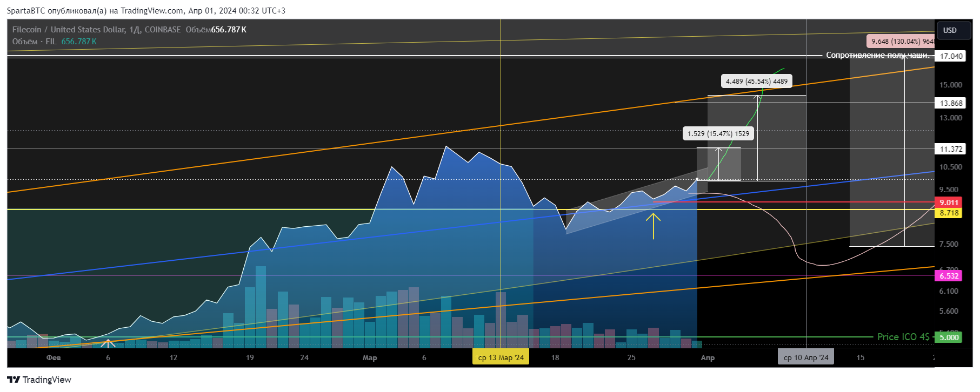Click the TradingView logo at bottom left
980x392 pixels.
coord(39,380)
